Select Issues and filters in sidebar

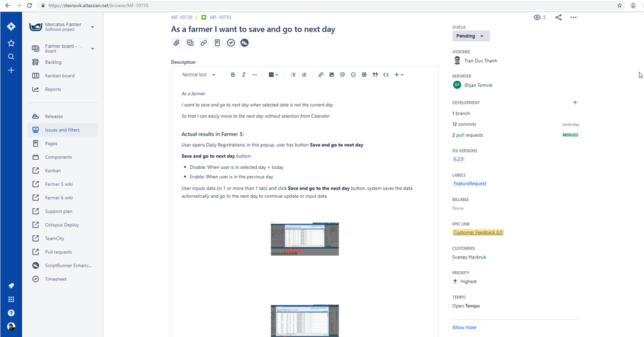pos(63,130)
